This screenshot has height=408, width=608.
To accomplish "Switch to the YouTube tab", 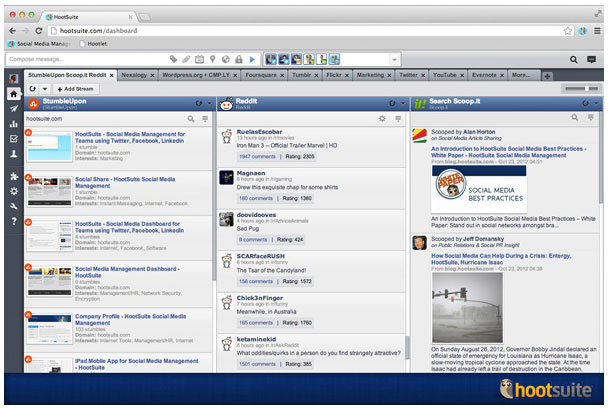I will click(x=445, y=75).
